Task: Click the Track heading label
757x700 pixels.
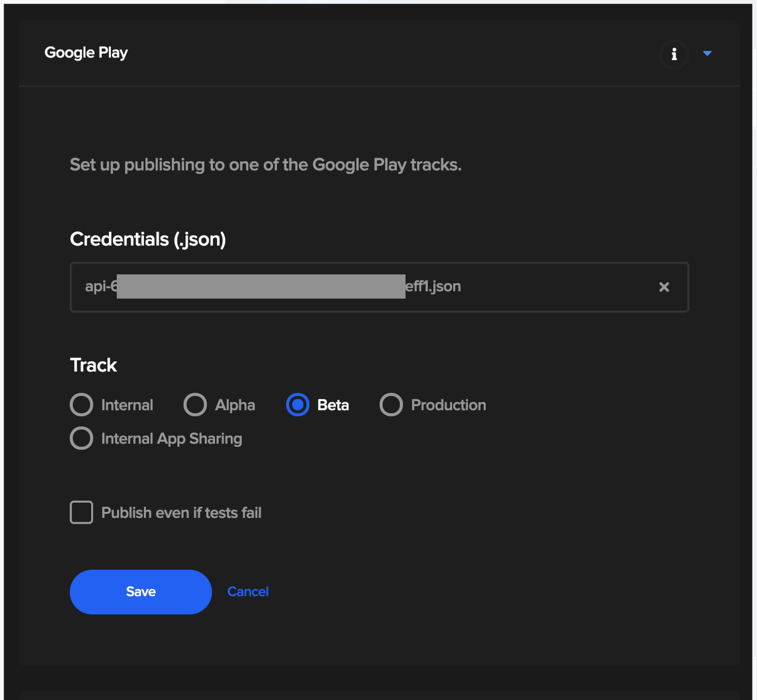Action: point(93,365)
